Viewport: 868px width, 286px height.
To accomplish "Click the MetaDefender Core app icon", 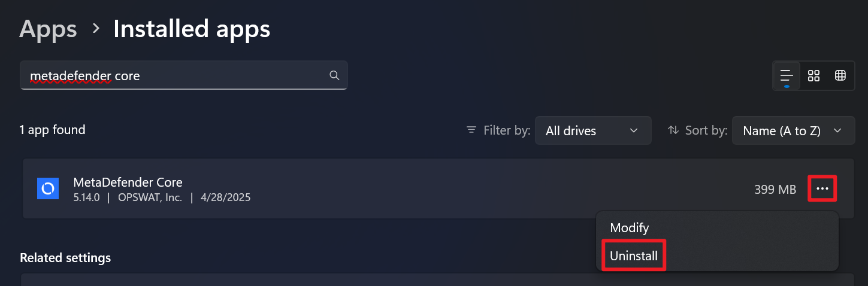I will point(47,188).
